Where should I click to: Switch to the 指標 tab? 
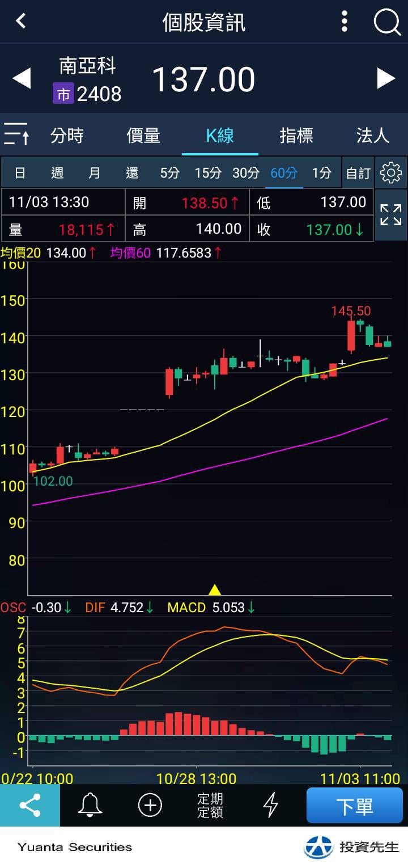coord(296,136)
